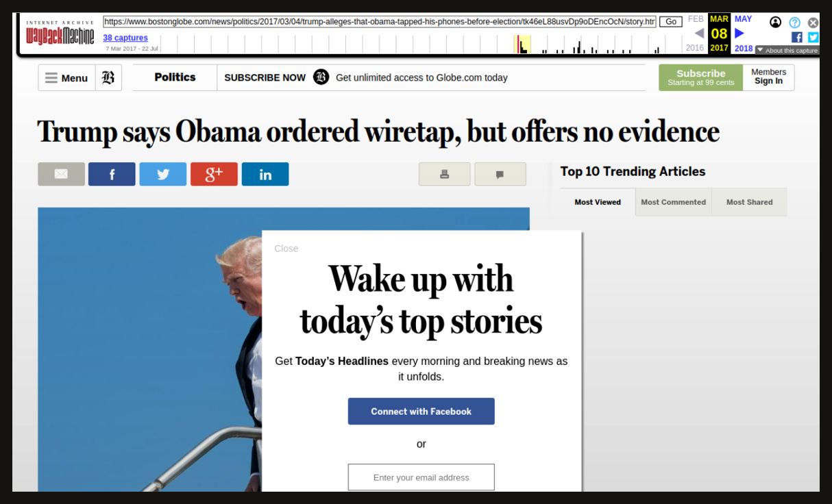Viewport: 832px width, 504px height.
Task: Open the article comments
Action: tap(500, 174)
